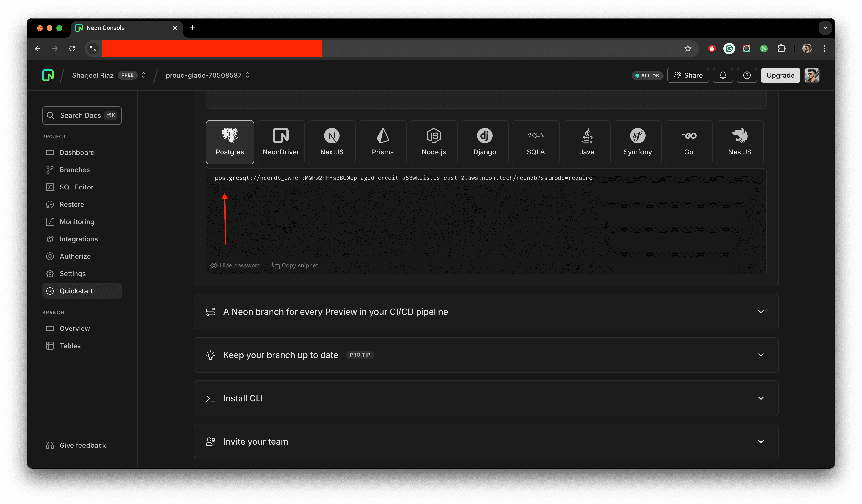This screenshot has width=862, height=504.
Task: Select the Prisma tab
Action: 382,142
